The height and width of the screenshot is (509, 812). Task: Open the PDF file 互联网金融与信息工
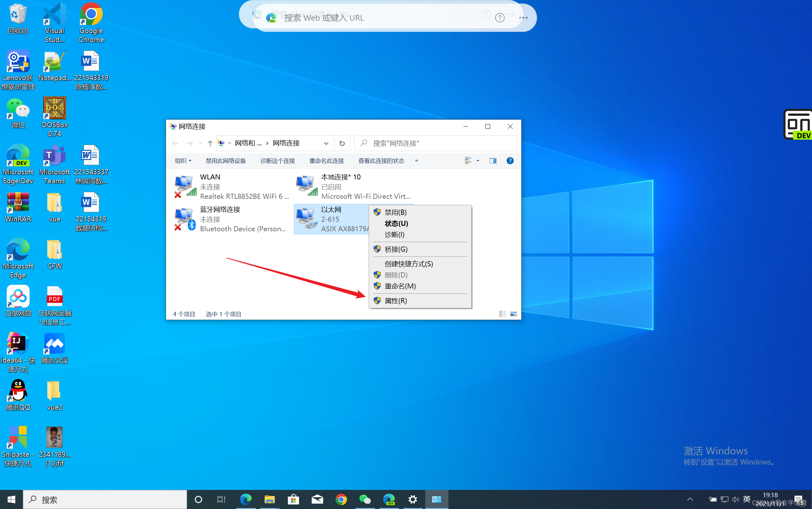(54, 305)
